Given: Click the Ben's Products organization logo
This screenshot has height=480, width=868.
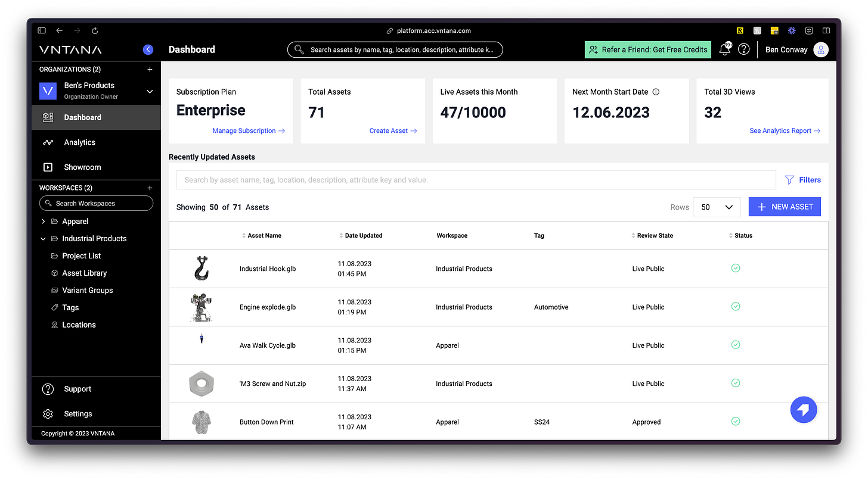Looking at the screenshot, I should pyautogui.click(x=48, y=91).
